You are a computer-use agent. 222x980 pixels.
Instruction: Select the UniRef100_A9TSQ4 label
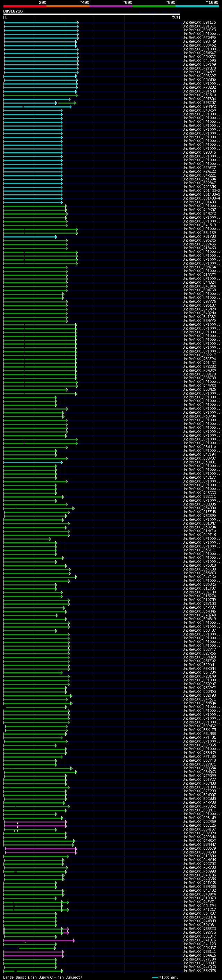coord(199,99)
